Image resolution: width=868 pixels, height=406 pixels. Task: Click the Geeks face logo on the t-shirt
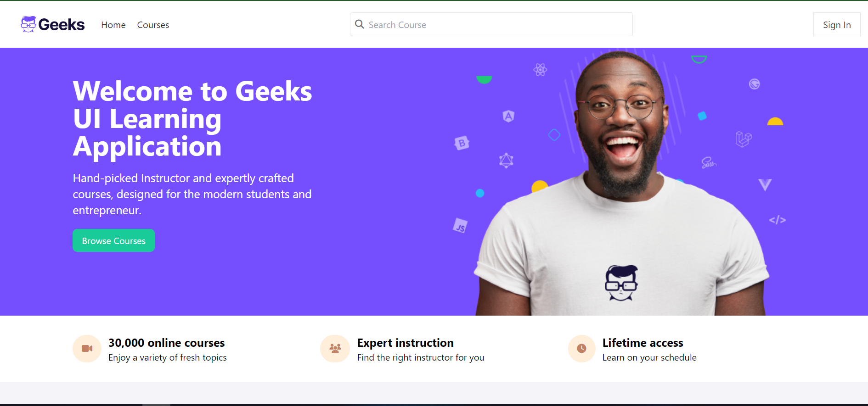click(621, 283)
